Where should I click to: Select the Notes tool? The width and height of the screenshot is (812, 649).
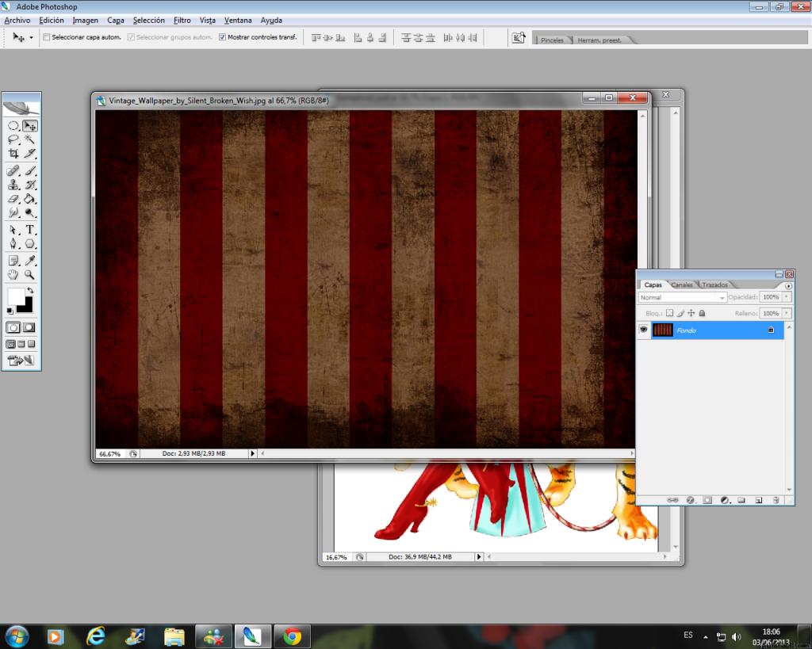13,261
